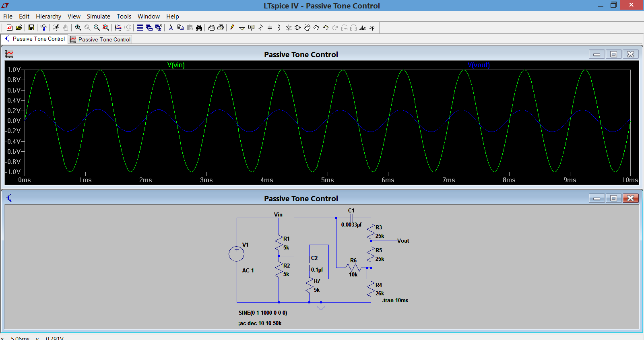
Task: Open the Simulate menu
Action: tap(98, 16)
